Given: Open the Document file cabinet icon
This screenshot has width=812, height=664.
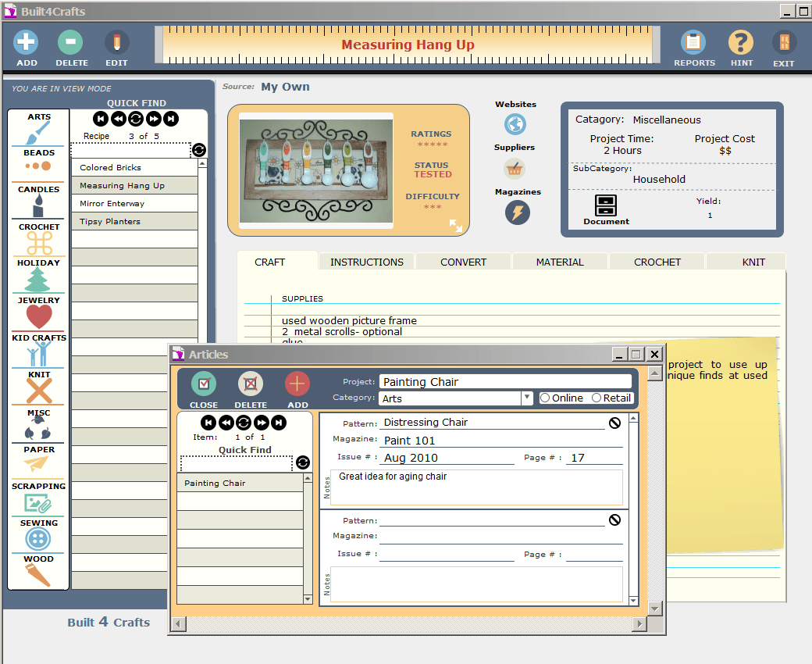Looking at the screenshot, I should [606, 205].
